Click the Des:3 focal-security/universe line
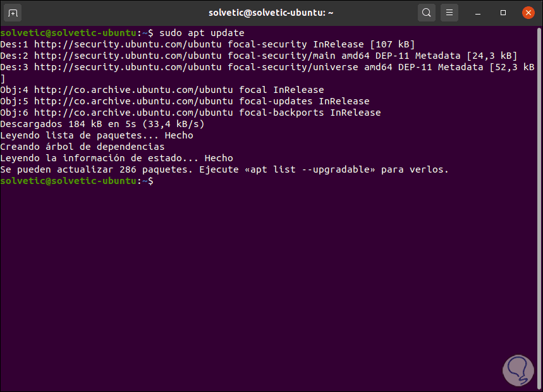 coord(267,73)
